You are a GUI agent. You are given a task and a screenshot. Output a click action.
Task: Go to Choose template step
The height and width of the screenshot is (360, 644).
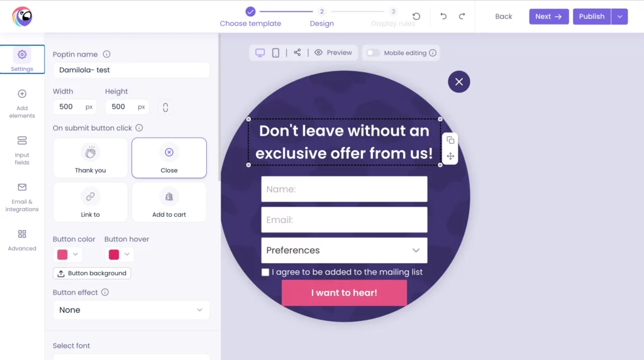(250, 17)
